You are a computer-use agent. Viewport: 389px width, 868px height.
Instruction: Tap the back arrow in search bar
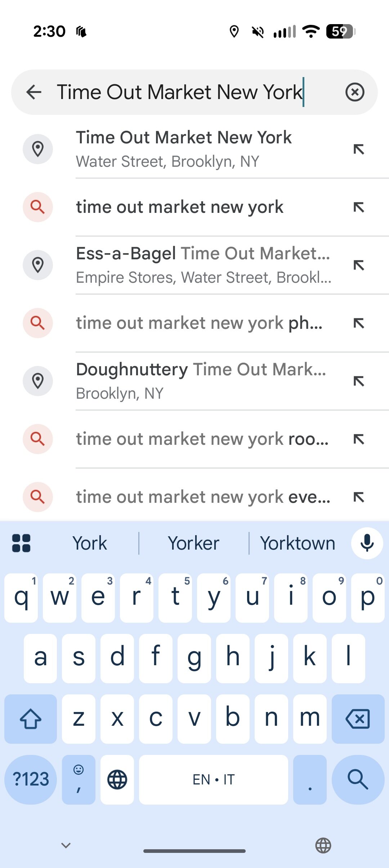pyautogui.click(x=34, y=92)
